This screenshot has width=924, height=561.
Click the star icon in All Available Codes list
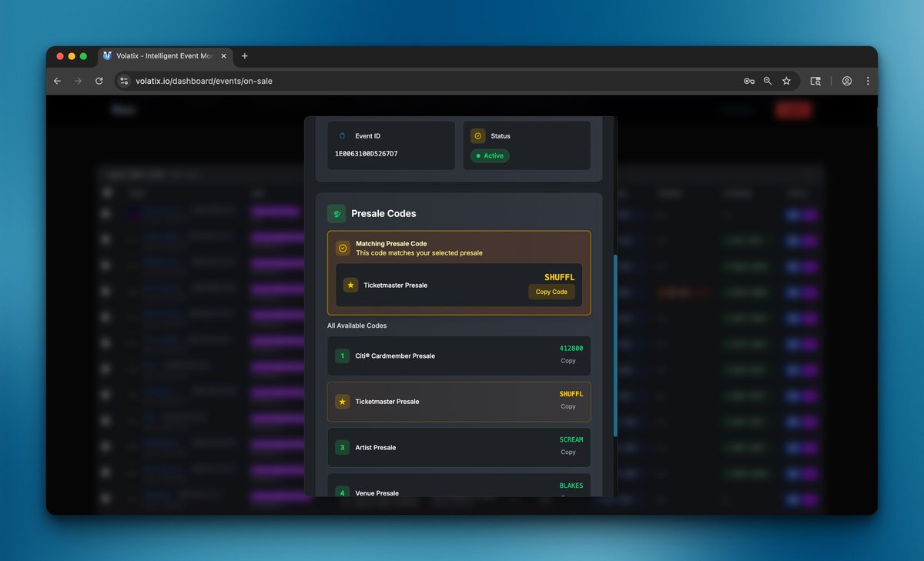[343, 402]
